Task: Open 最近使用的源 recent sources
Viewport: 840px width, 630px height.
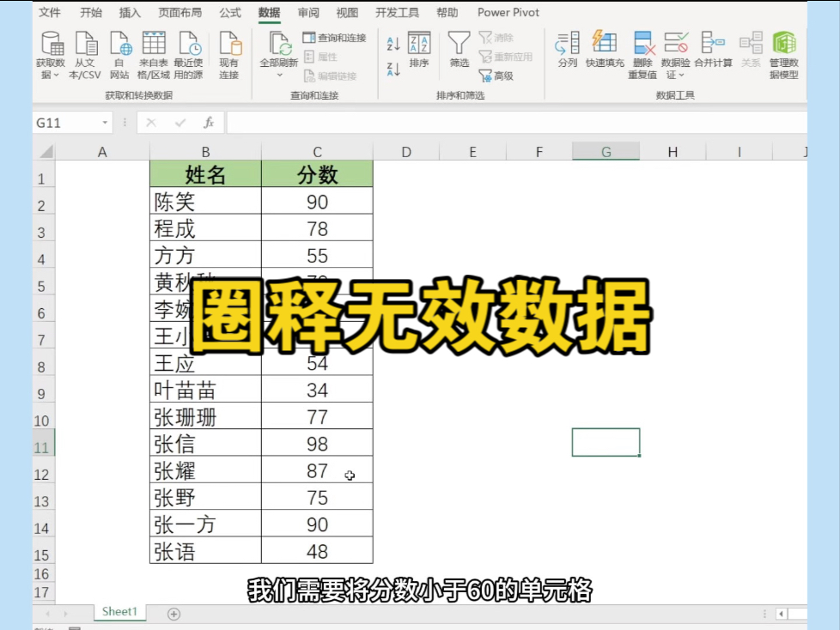Action: (189, 55)
